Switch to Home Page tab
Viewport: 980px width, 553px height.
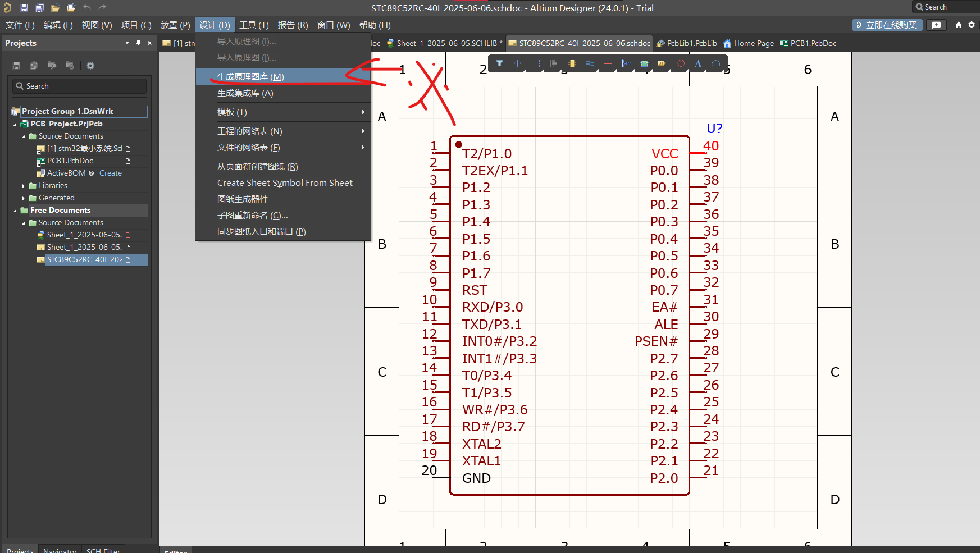point(749,43)
